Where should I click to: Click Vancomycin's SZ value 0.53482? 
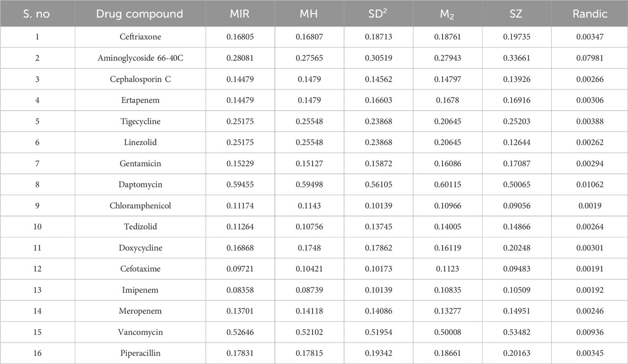click(x=517, y=332)
